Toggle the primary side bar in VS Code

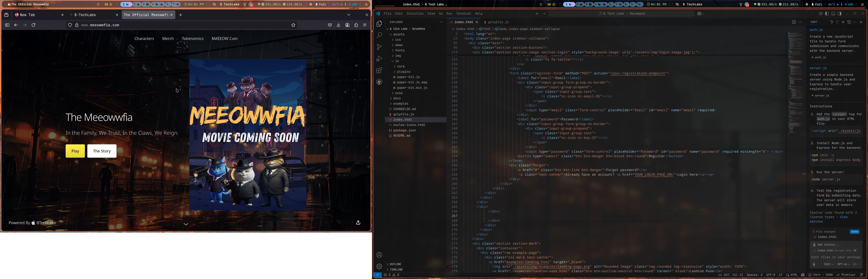[827, 13]
